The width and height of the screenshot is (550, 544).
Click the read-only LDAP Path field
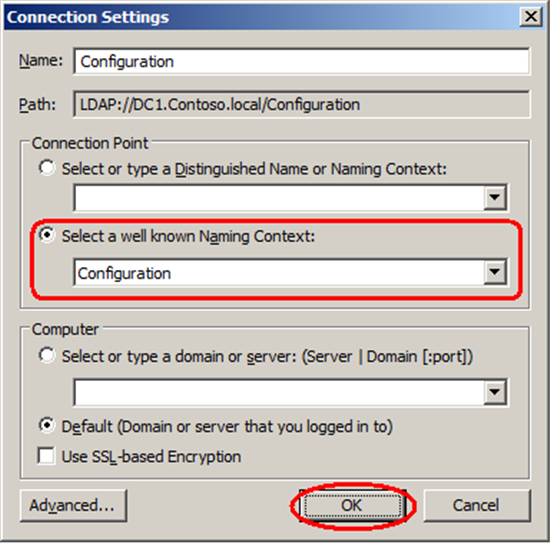302,104
